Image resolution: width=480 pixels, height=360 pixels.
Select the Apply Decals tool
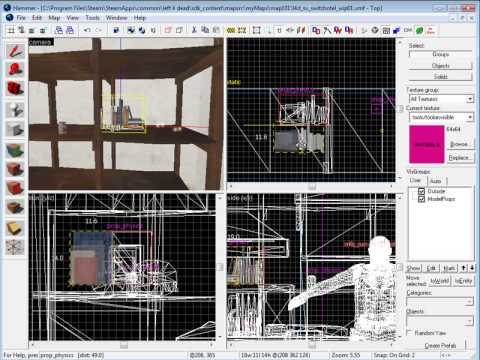tap(15, 188)
